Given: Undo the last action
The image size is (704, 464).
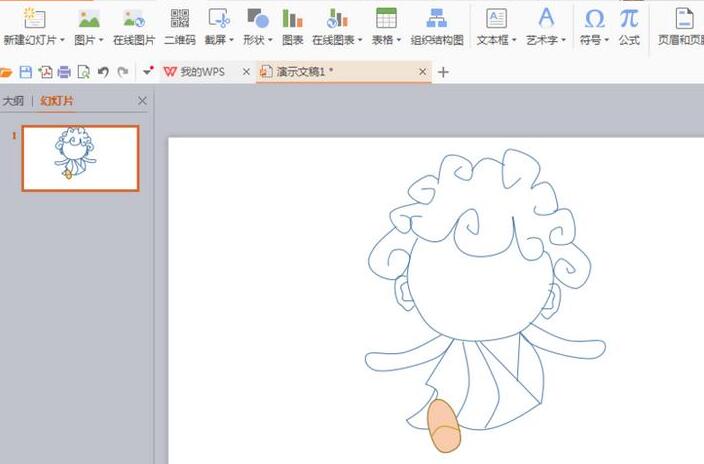Looking at the screenshot, I should pyautogui.click(x=103, y=72).
